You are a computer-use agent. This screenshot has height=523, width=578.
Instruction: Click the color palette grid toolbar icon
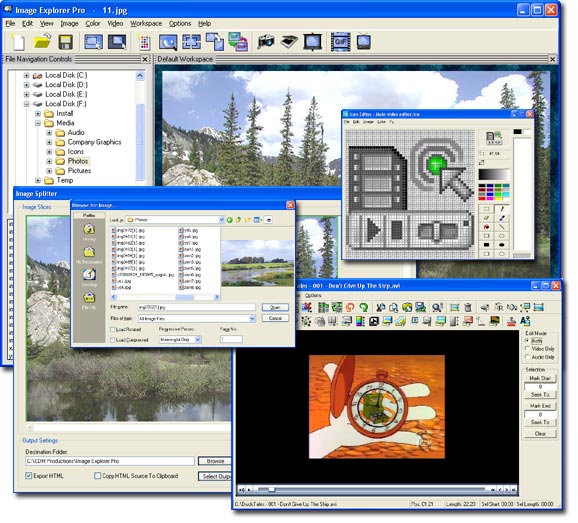point(145,42)
